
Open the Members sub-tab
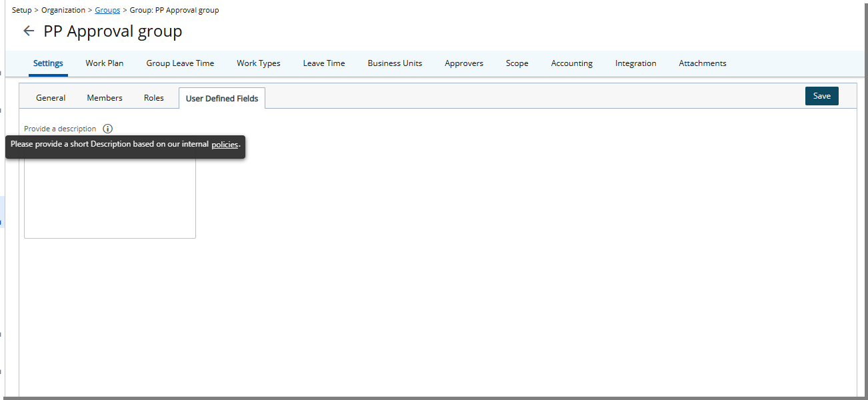pyautogui.click(x=104, y=97)
